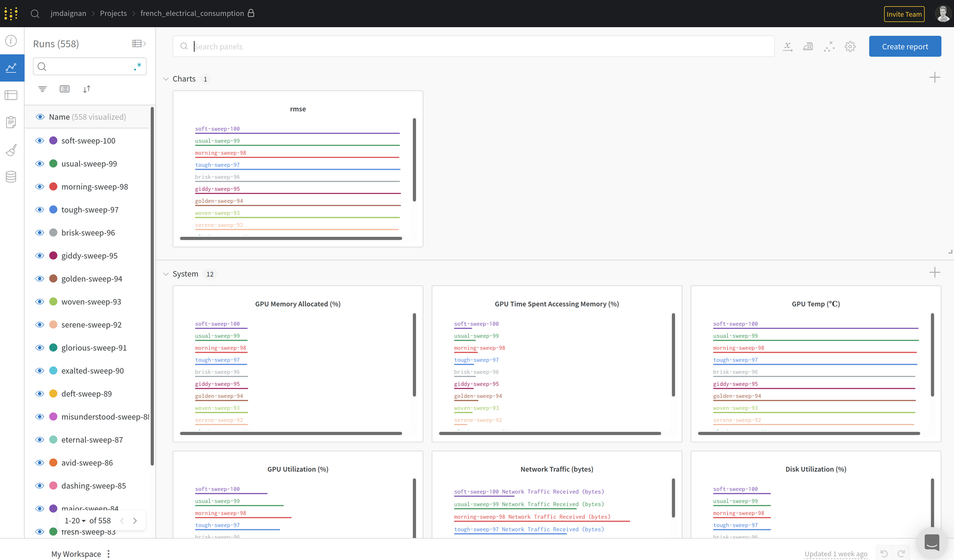Open the runs table icon in sidebar
Image resolution: width=954 pixels, height=560 pixels.
[11, 95]
